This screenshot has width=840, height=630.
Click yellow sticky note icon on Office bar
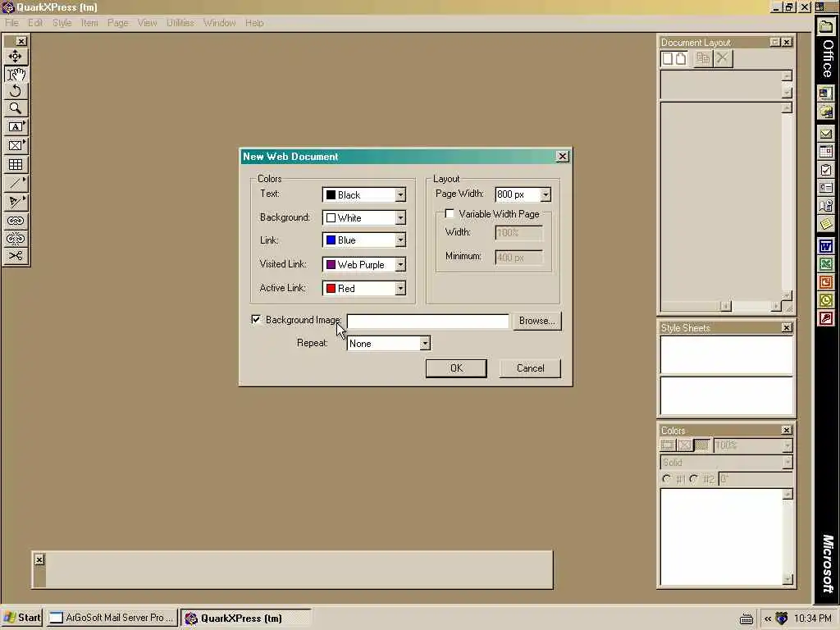pos(826,223)
